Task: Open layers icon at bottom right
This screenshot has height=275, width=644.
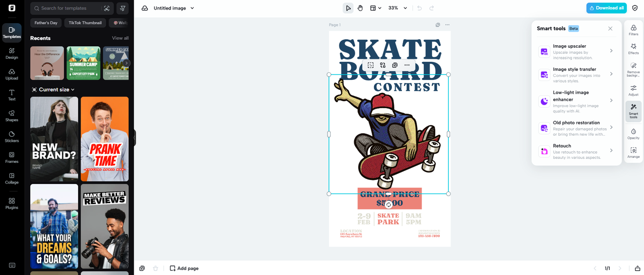Action: [x=637, y=268]
